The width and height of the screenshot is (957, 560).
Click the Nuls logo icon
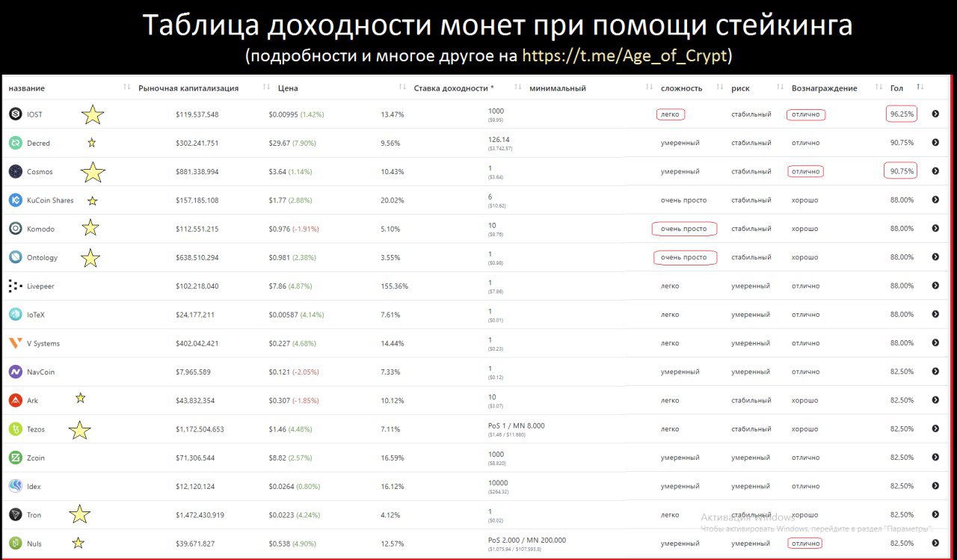click(x=15, y=544)
